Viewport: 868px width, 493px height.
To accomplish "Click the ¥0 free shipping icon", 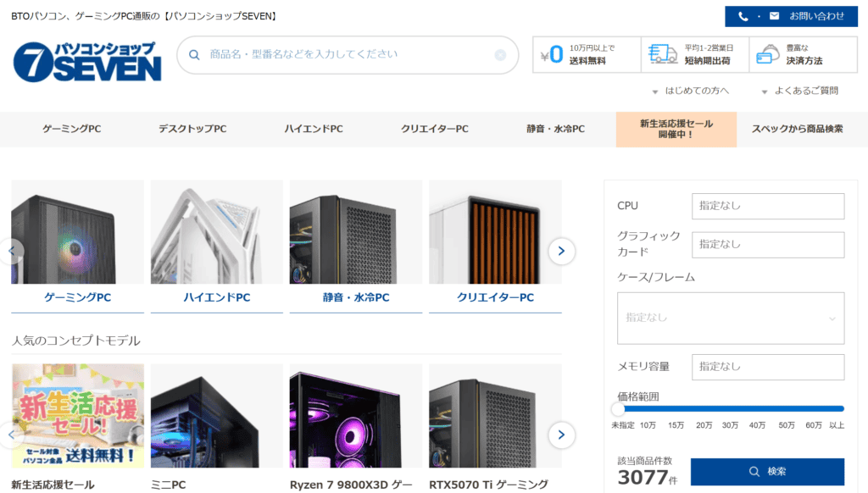I will click(x=553, y=53).
